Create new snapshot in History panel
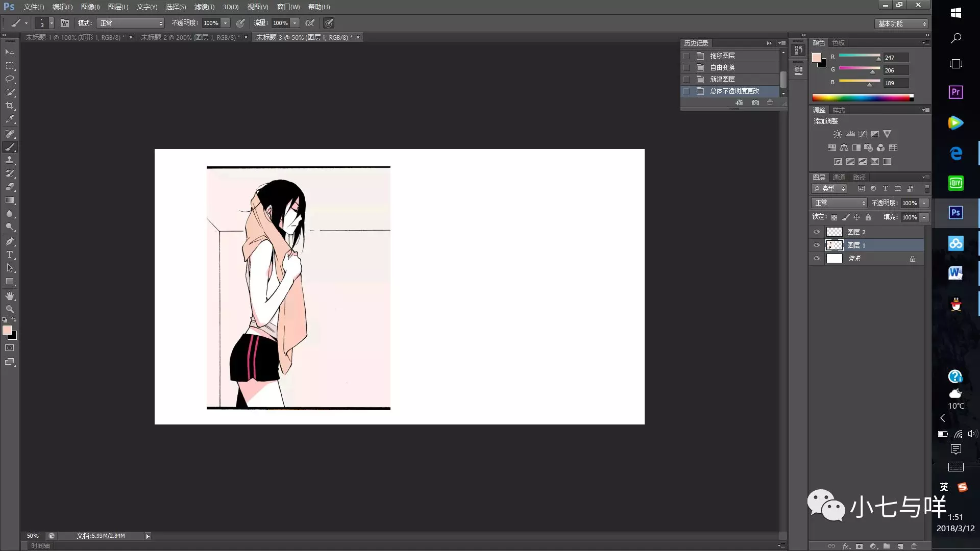The height and width of the screenshot is (551, 980). (755, 103)
